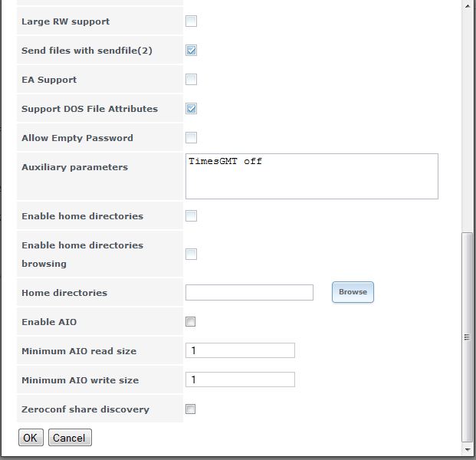Enable the Large RW support checkbox
Viewport: 476px width, 460px height.
coord(191,21)
